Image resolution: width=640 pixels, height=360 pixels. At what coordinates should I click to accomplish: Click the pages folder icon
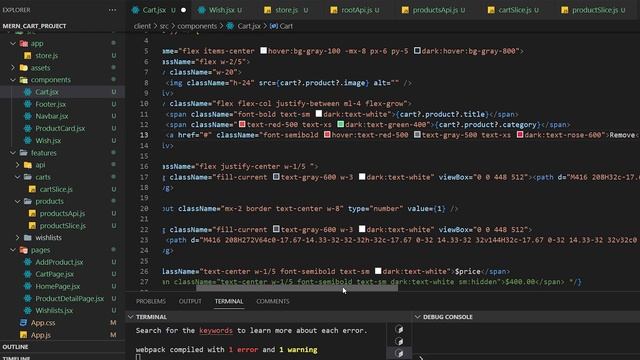click(x=24, y=250)
